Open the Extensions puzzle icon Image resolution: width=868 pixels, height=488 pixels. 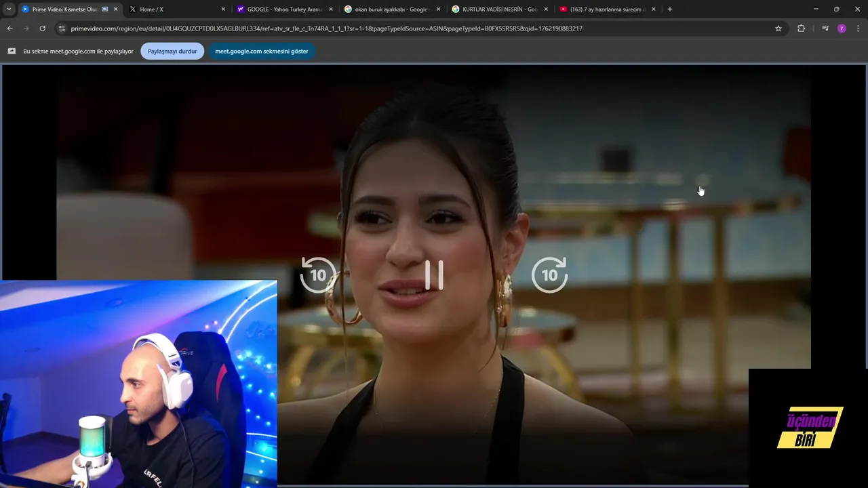point(801,28)
